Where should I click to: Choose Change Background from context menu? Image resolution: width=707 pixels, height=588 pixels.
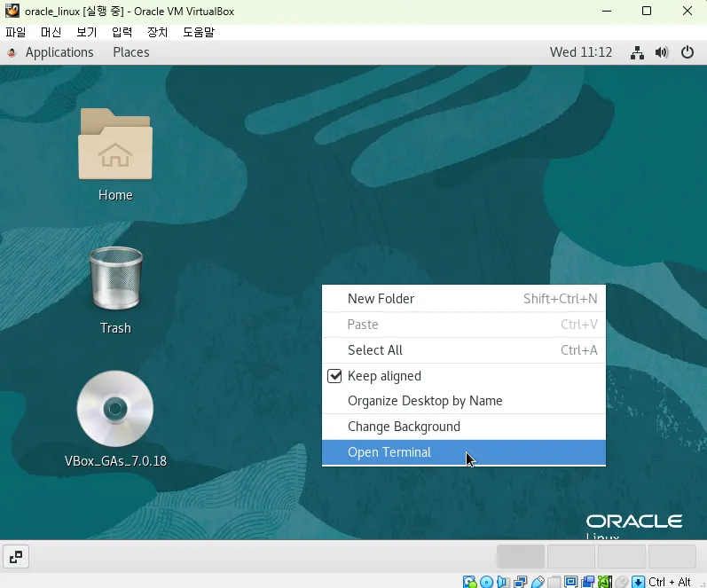pos(464,427)
